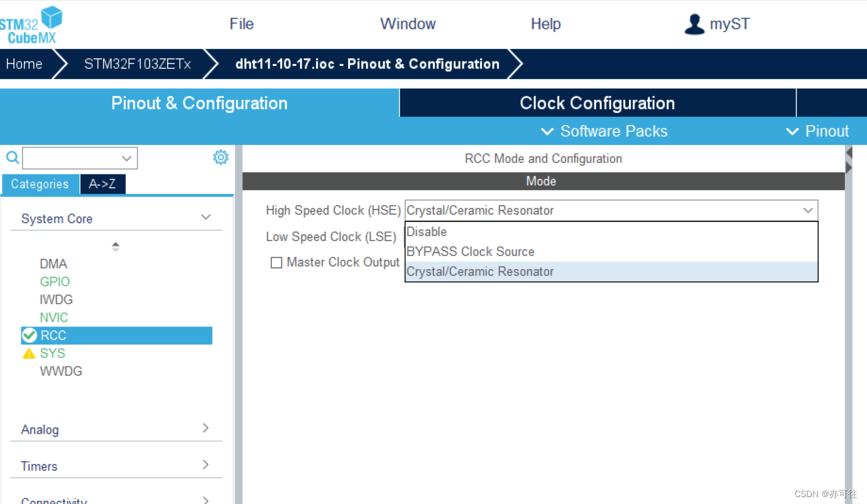Select GPIO in System Core list
Image resolution: width=867 pixels, height=504 pixels.
click(55, 282)
